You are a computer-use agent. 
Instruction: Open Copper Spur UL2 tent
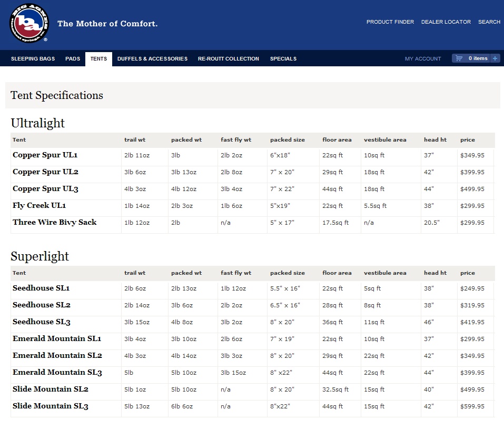45,172
